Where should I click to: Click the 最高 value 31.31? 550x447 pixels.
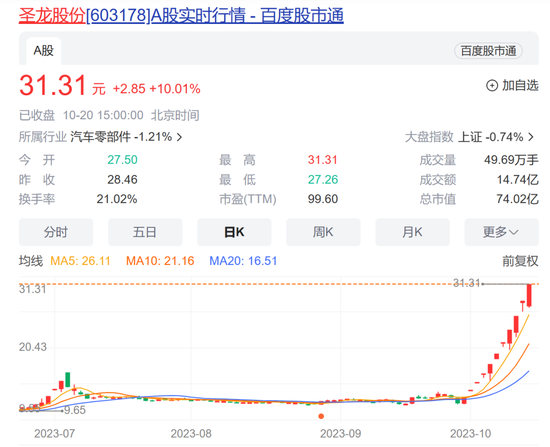pos(323,160)
